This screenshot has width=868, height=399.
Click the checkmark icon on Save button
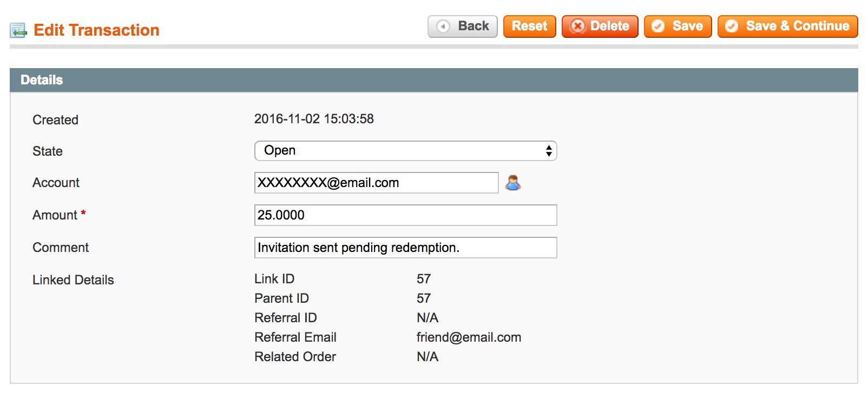point(658,26)
